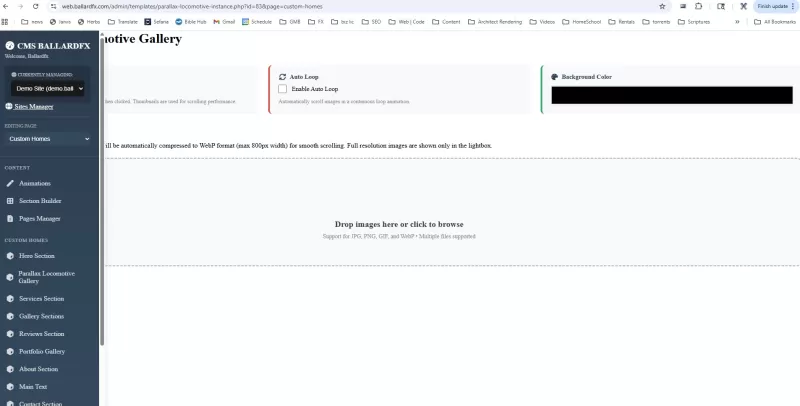
Task: Open Parallax Locomotive Gallery in sidebar
Action: (46, 277)
